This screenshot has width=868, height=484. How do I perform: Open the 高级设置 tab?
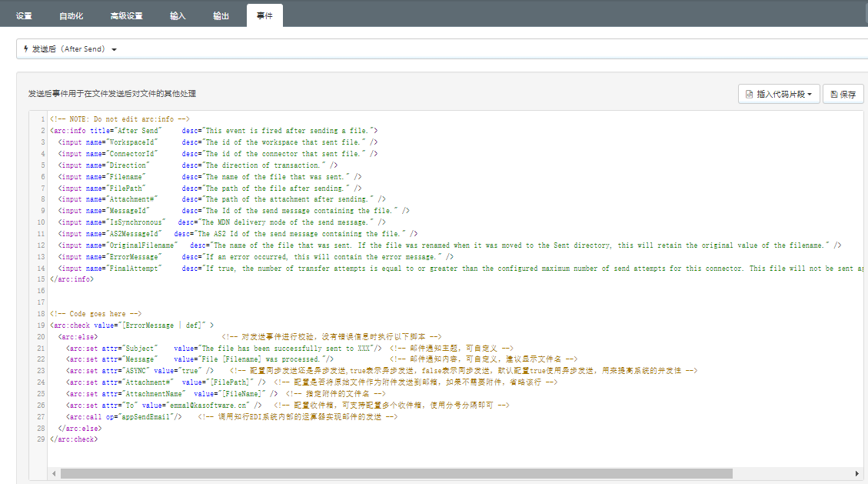click(126, 15)
